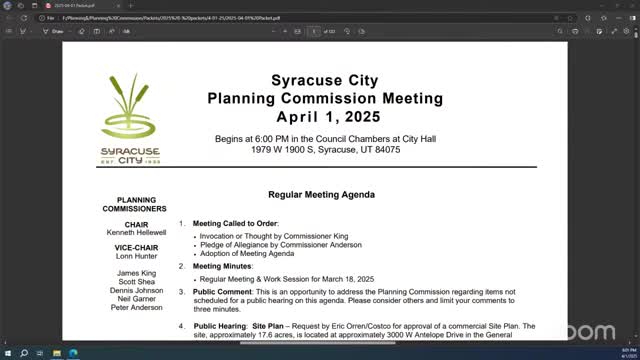Reload the page with Refresh button
The width and height of the screenshot is (640, 360).
[x=24, y=18]
